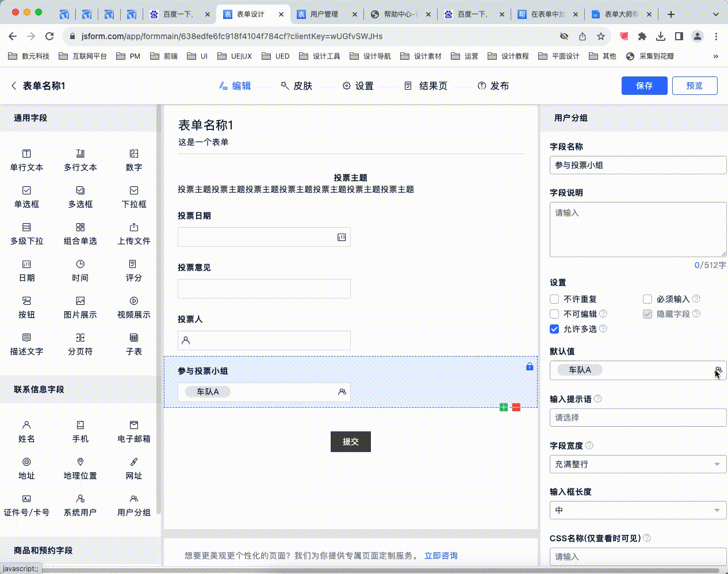
Task: Click the red minus delete-field icon
Action: pos(516,407)
